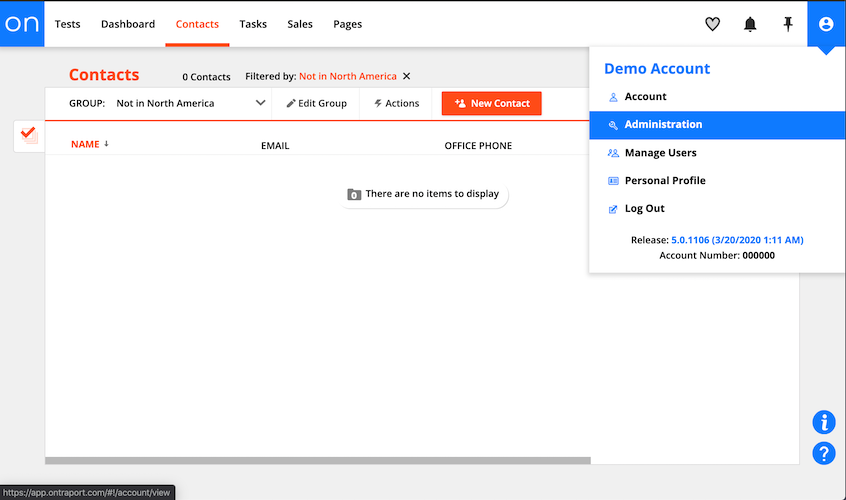Click the pin icon in header
The image size is (846, 500).
coord(788,24)
